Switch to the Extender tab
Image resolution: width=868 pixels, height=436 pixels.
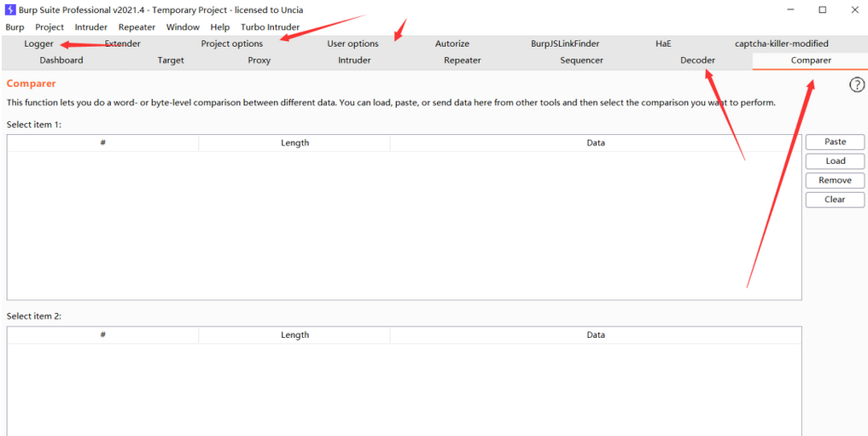[x=122, y=44]
